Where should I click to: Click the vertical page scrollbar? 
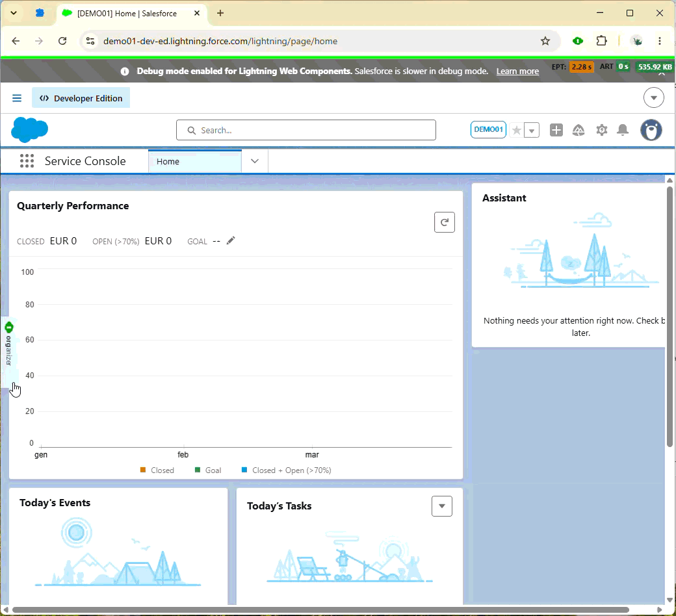coord(669,316)
